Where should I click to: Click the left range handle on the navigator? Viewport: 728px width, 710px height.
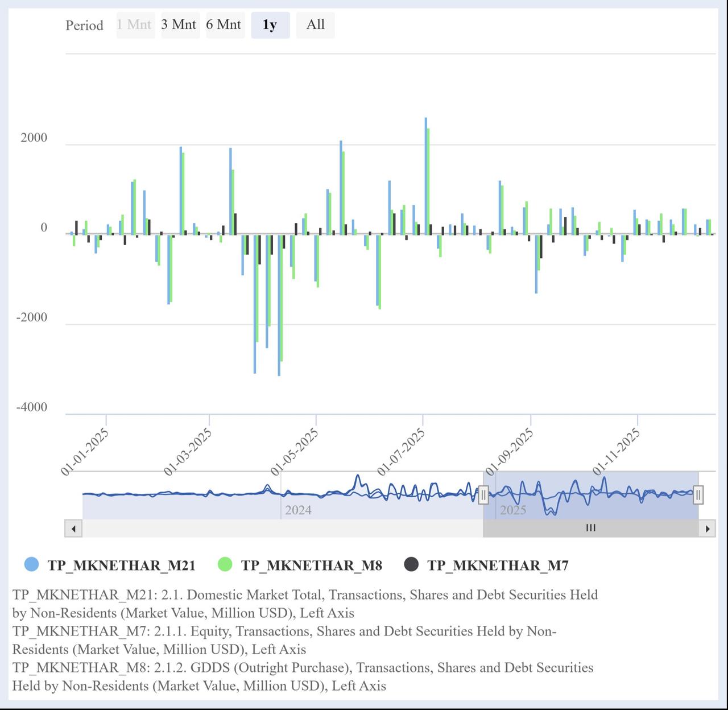(484, 496)
